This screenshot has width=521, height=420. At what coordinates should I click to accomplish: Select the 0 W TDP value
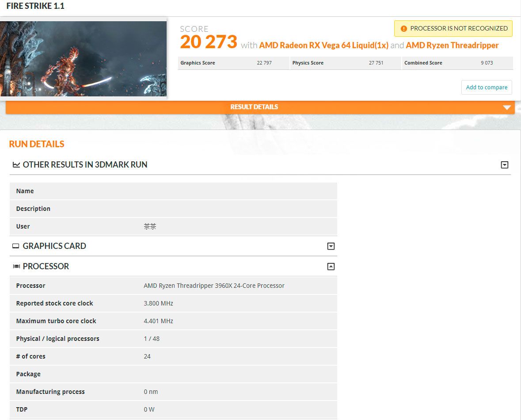[149, 409]
